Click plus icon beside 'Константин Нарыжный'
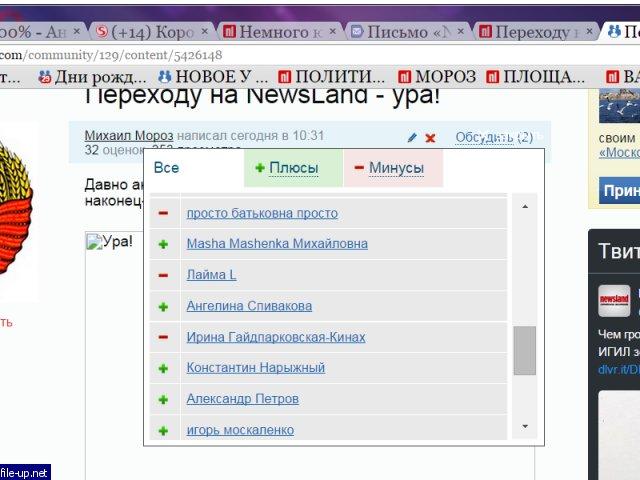Screen dimensions: 640x480 tap(163, 369)
